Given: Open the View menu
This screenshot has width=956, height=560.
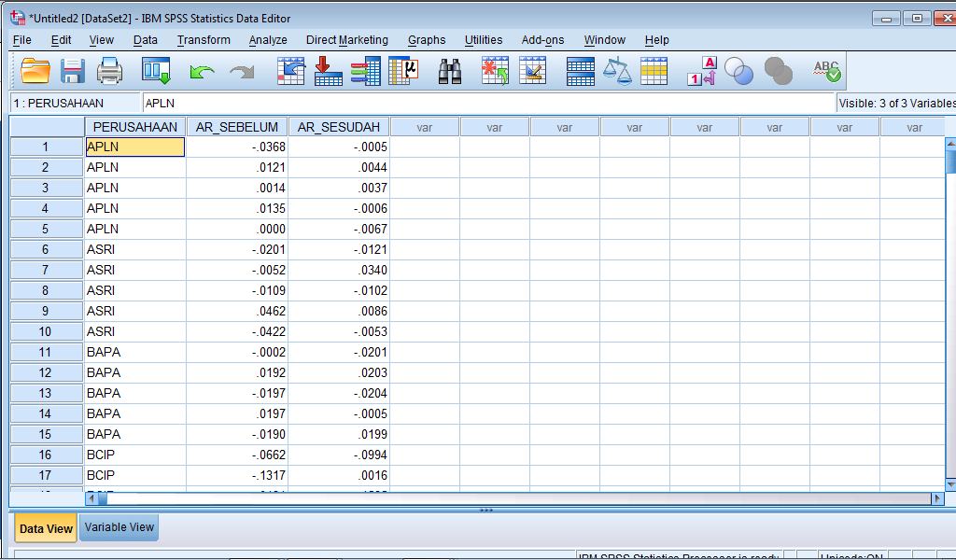Looking at the screenshot, I should (x=101, y=40).
